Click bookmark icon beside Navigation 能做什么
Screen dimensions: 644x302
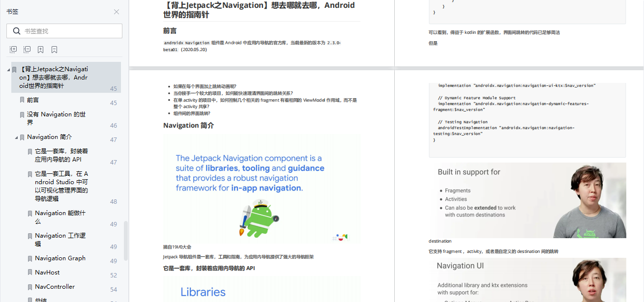point(30,214)
